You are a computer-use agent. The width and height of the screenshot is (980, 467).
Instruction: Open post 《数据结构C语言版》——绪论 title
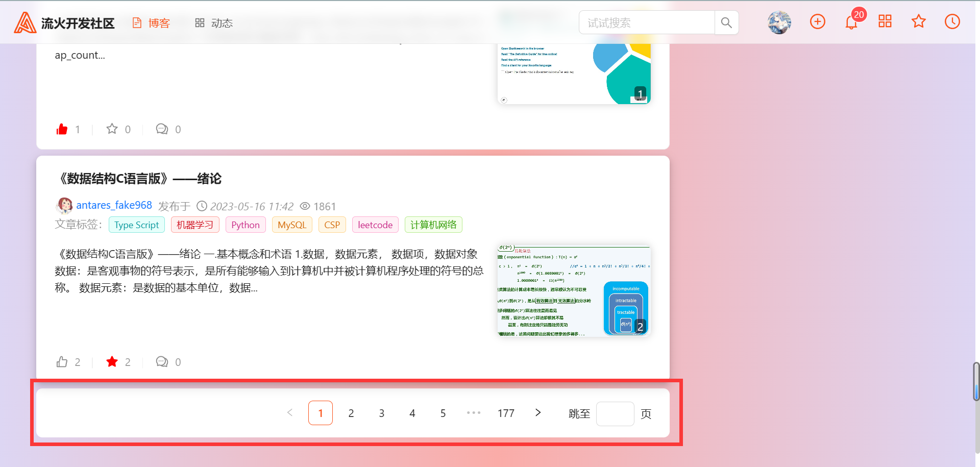pos(139,179)
